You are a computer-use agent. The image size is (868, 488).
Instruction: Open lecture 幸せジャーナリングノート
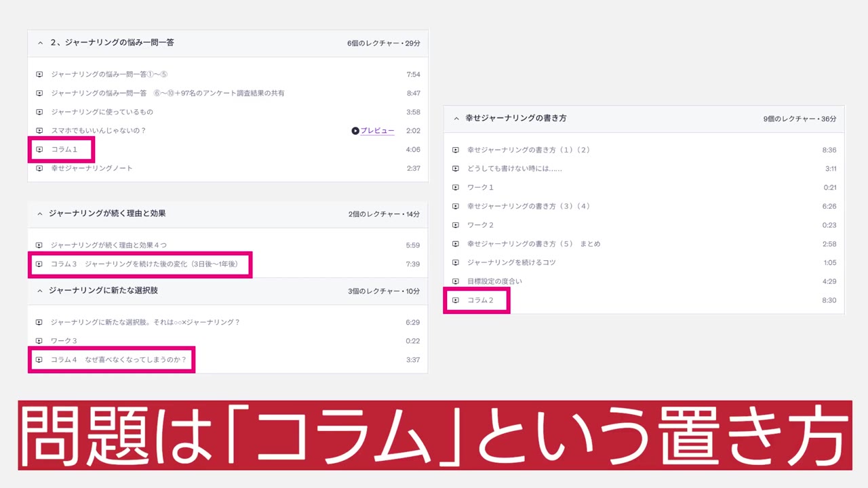[x=92, y=168]
